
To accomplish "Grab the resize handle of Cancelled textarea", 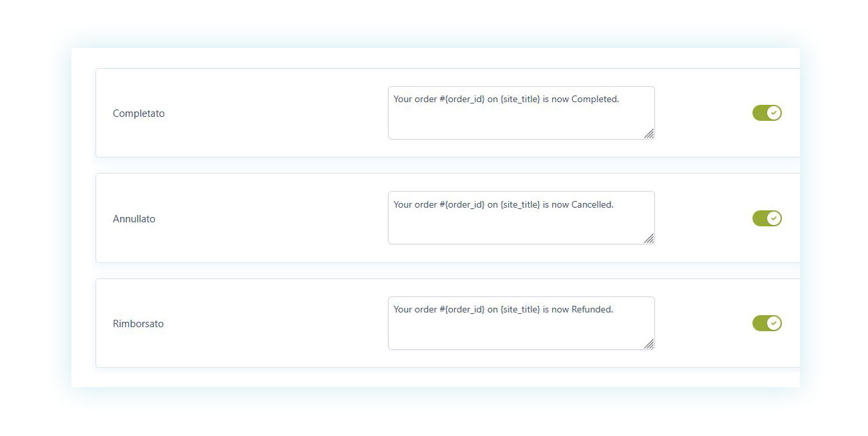I will (x=649, y=238).
